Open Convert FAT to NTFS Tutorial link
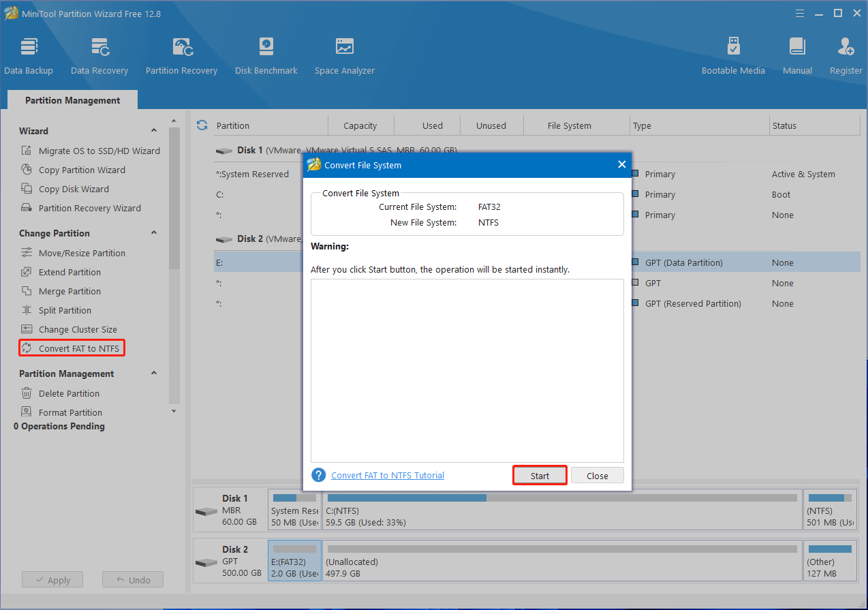Image resolution: width=868 pixels, height=610 pixels. pyautogui.click(x=388, y=475)
